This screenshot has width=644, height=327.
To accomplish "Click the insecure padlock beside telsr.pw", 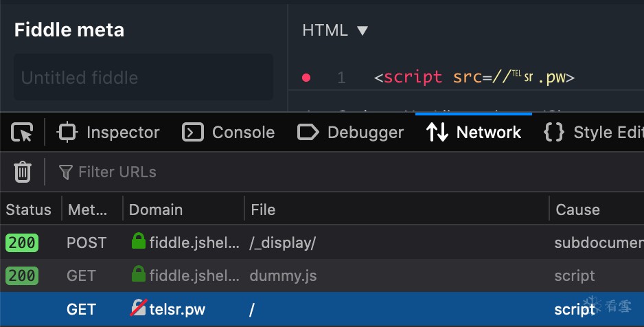I will [138, 309].
